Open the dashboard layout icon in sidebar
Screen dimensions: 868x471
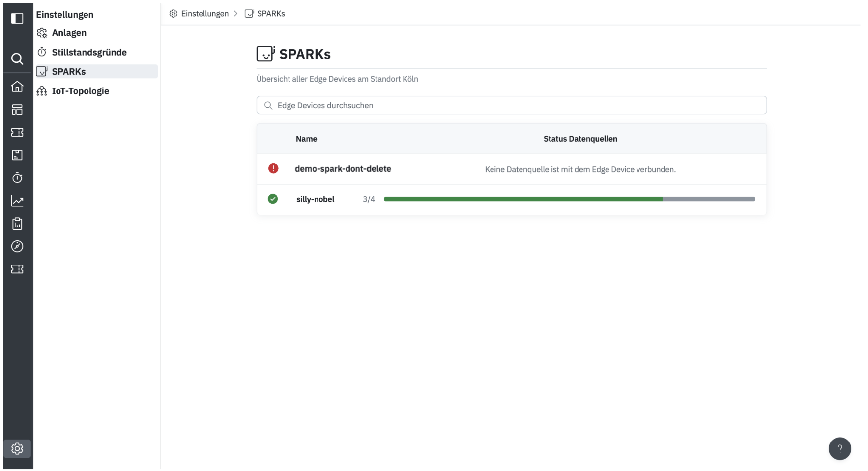click(x=17, y=110)
